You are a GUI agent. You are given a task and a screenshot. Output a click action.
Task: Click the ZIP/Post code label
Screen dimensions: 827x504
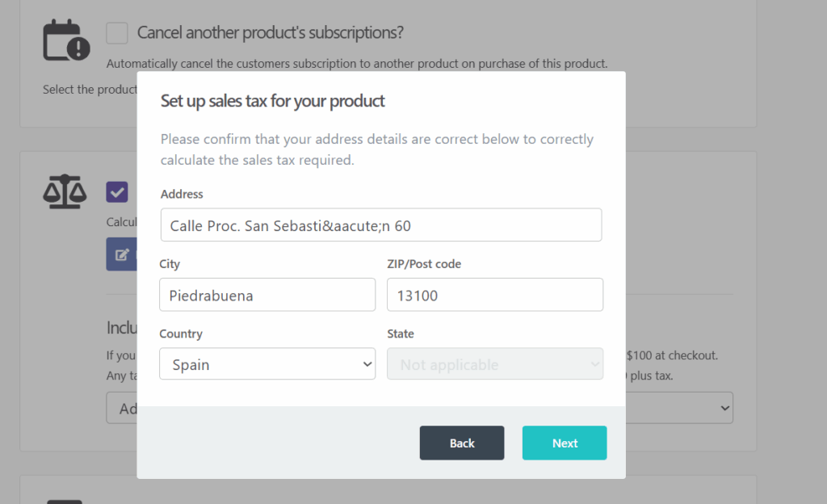[424, 264]
